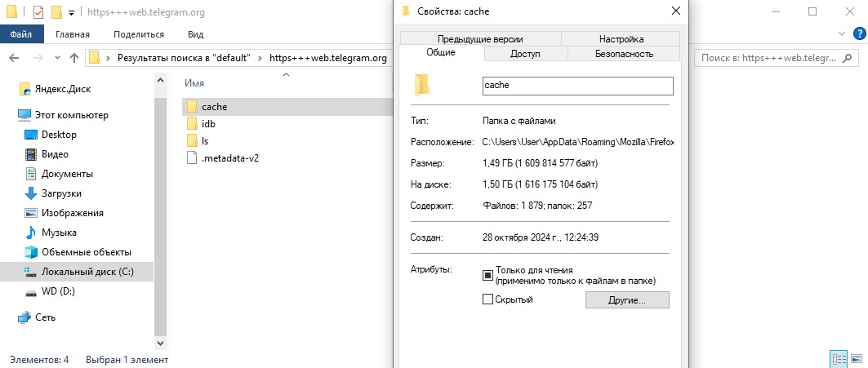Viewport: 868px width, 368px height.
Task: Toggle the Только для чтения checkbox
Action: [487, 275]
